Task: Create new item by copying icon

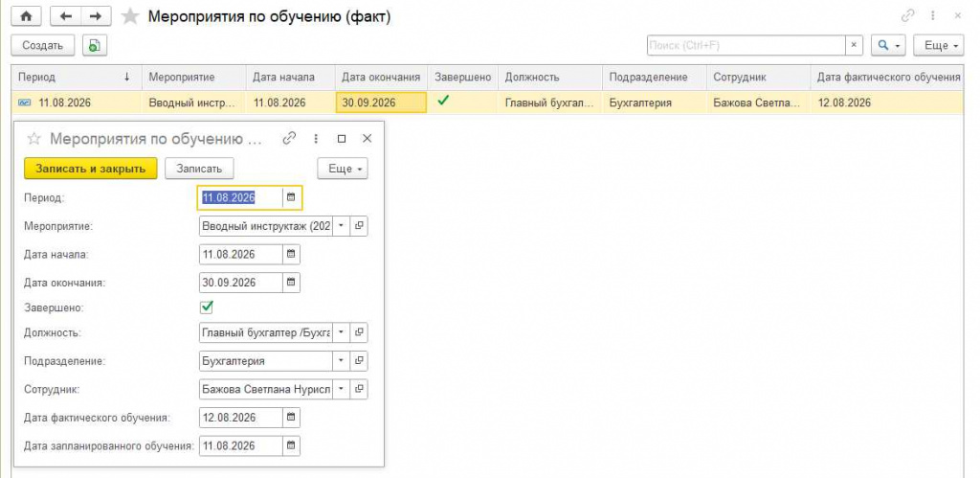Action: pos(94,46)
